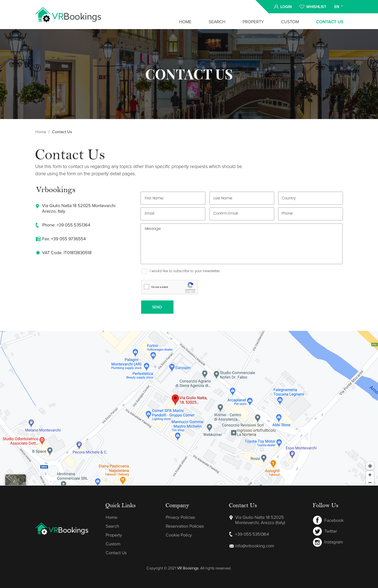Click the fax machine icon

click(x=38, y=239)
